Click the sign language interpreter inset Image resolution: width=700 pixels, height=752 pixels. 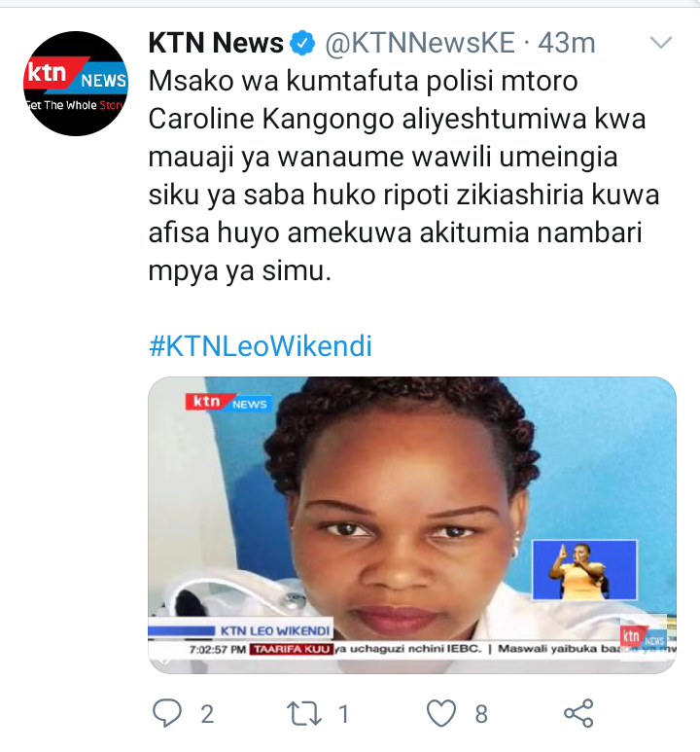coord(584,570)
